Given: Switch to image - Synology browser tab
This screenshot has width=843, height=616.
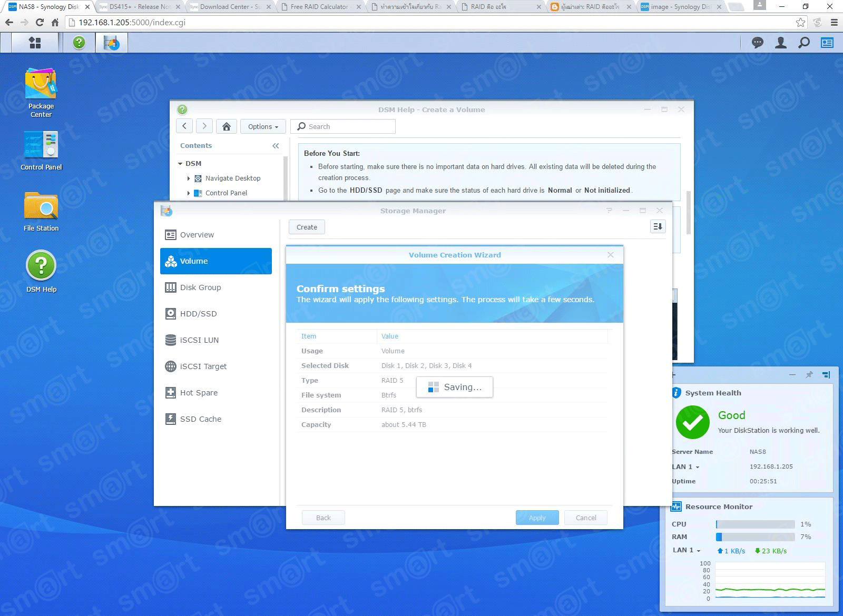Looking at the screenshot, I should pos(680,7).
